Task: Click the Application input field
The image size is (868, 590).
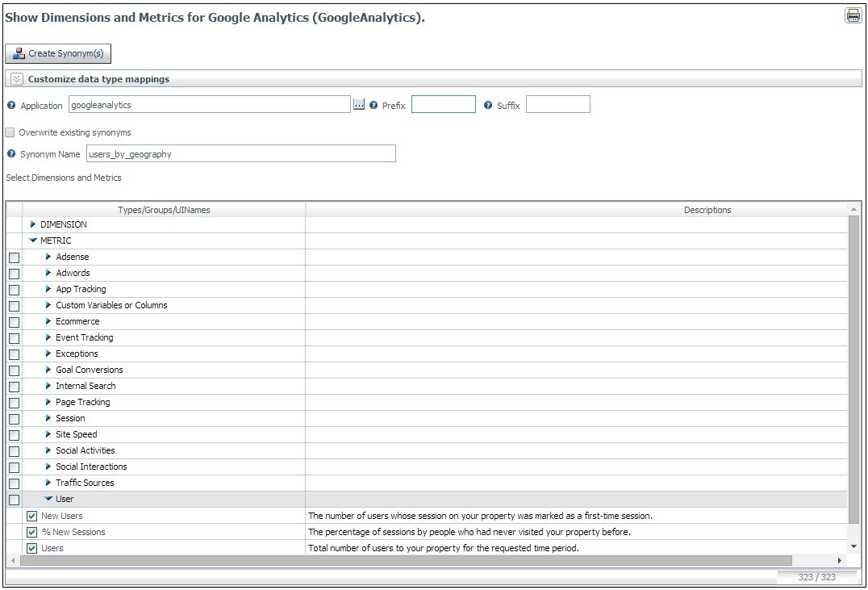Action: [209, 104]
